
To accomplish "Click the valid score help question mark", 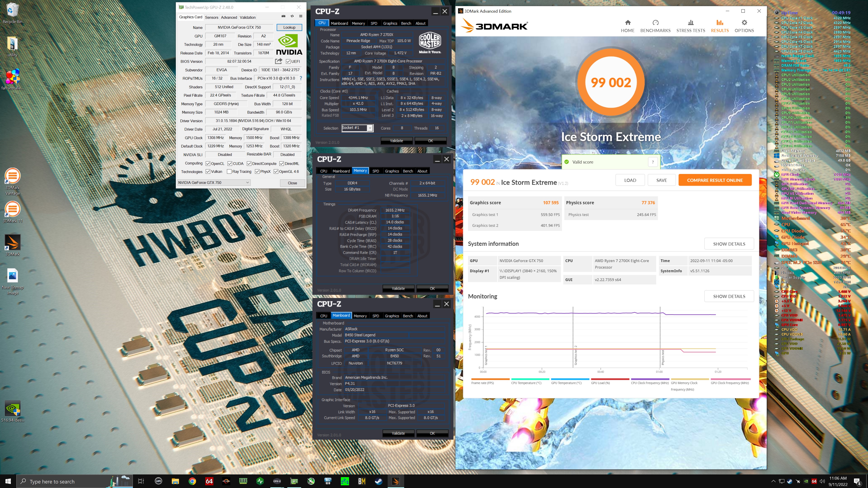I will [x=653, y=162].
